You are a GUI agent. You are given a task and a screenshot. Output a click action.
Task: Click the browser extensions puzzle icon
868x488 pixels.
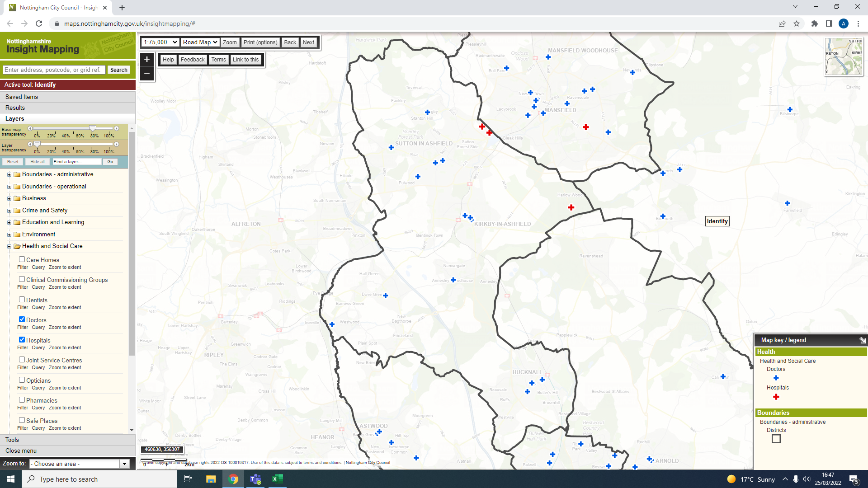tap(815, 23)
